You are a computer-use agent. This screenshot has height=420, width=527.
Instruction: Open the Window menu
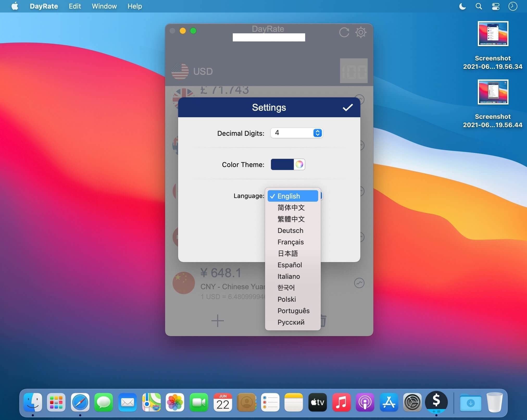(x=104, y=6)
